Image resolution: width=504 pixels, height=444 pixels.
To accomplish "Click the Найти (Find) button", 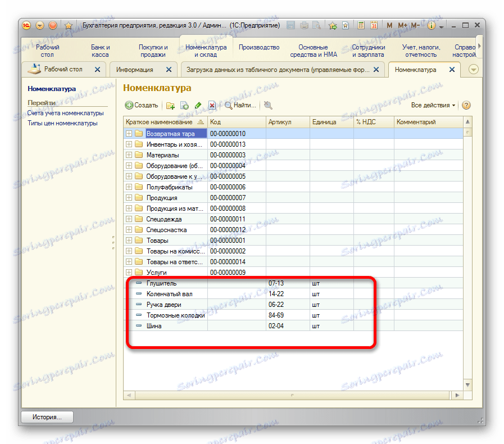I will [x=240, y=105].
